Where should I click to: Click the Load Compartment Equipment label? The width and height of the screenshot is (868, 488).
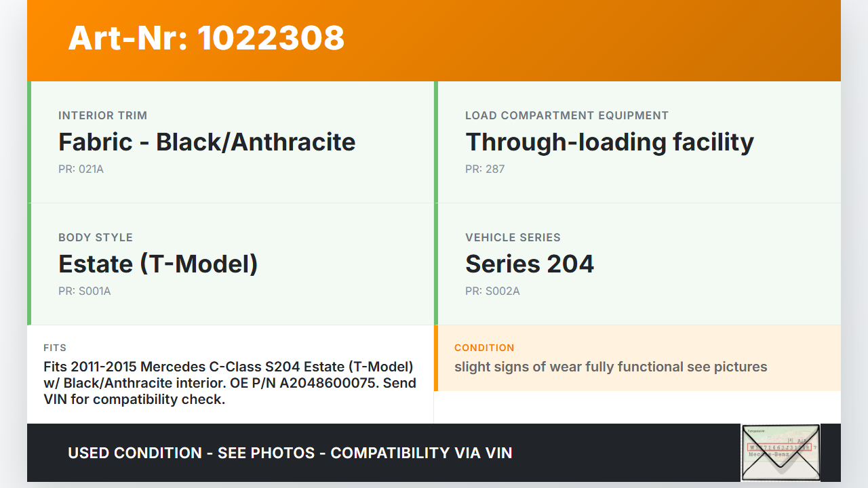coord(567,115)
